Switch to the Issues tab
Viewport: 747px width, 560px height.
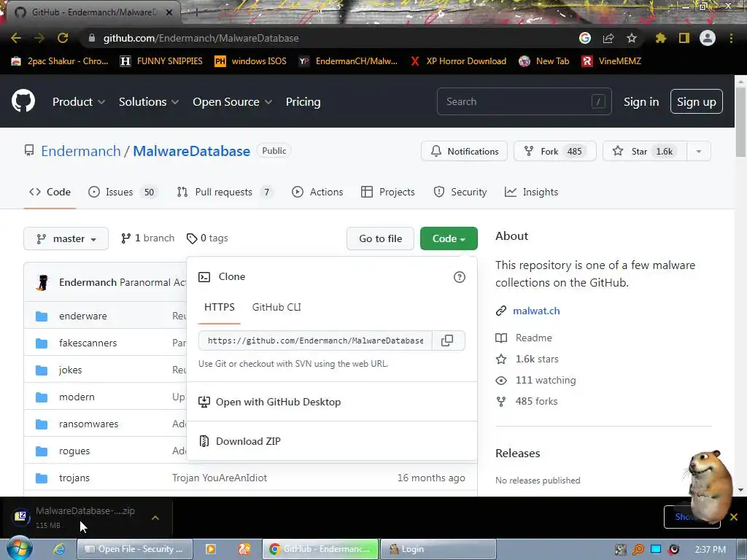click(122, 192)
